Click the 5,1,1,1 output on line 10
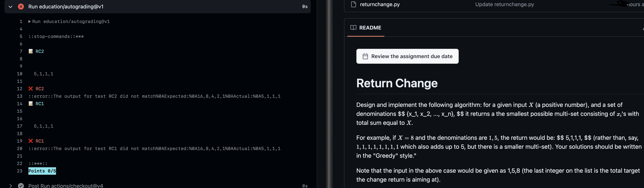The width and height of the screenshot is (644, 188). tap(44, 74)
